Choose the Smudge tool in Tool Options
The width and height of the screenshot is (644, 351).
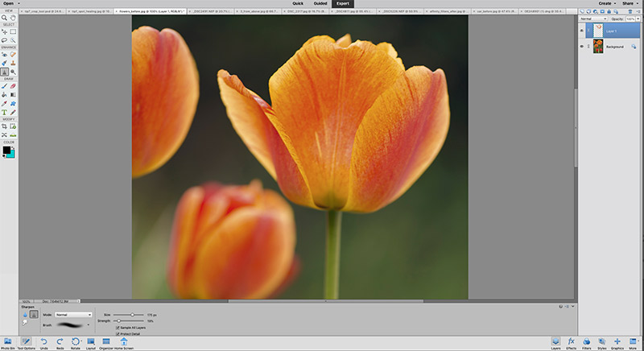(25, 323)
